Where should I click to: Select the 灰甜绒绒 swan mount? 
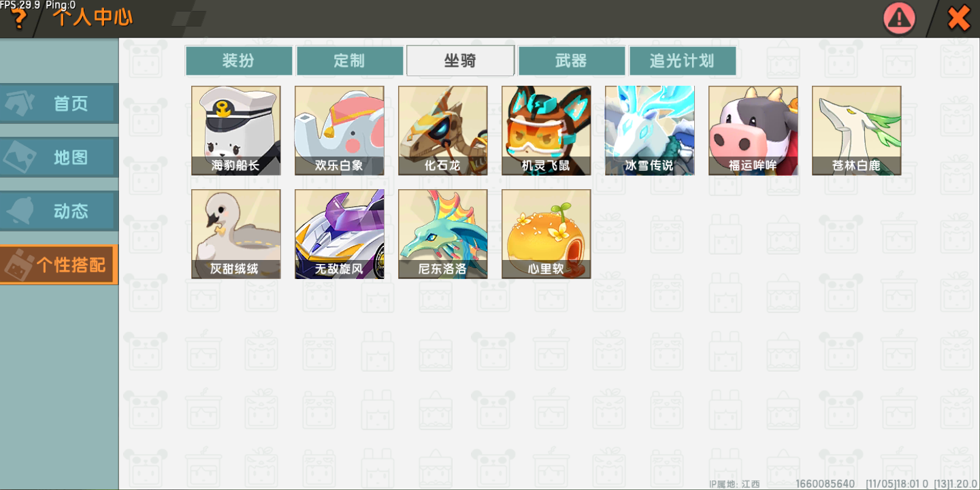click(x=236, y=234)
